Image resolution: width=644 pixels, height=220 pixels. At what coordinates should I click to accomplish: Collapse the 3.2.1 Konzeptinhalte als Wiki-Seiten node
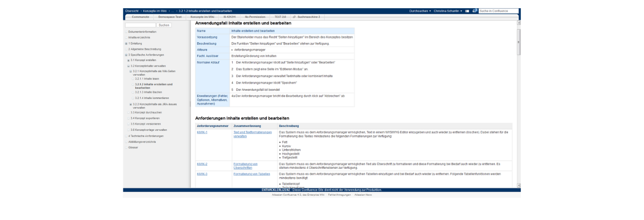point(131,71)
